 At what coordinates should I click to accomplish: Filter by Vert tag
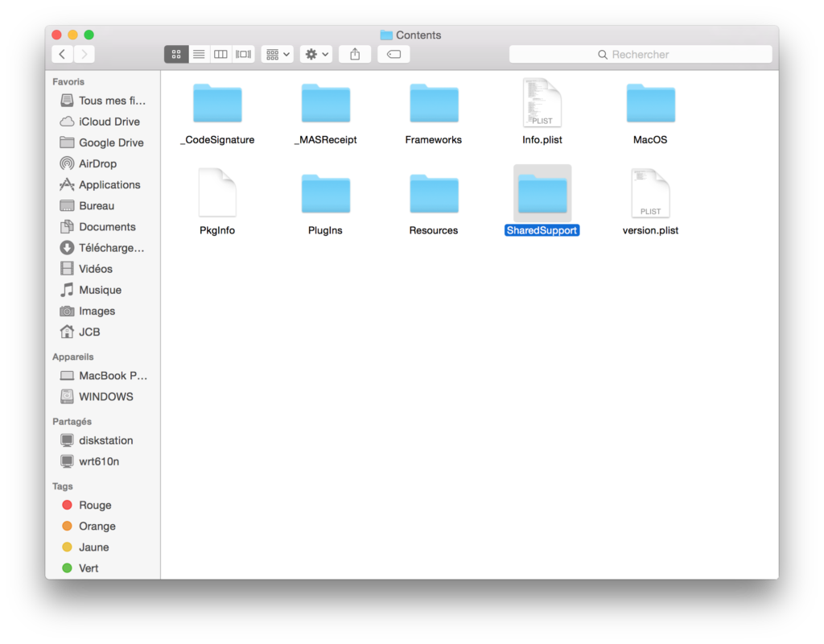click(103, 568)
